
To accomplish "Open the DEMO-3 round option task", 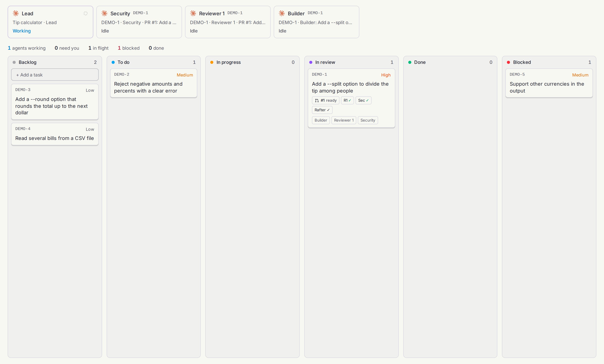I will 55,102.
